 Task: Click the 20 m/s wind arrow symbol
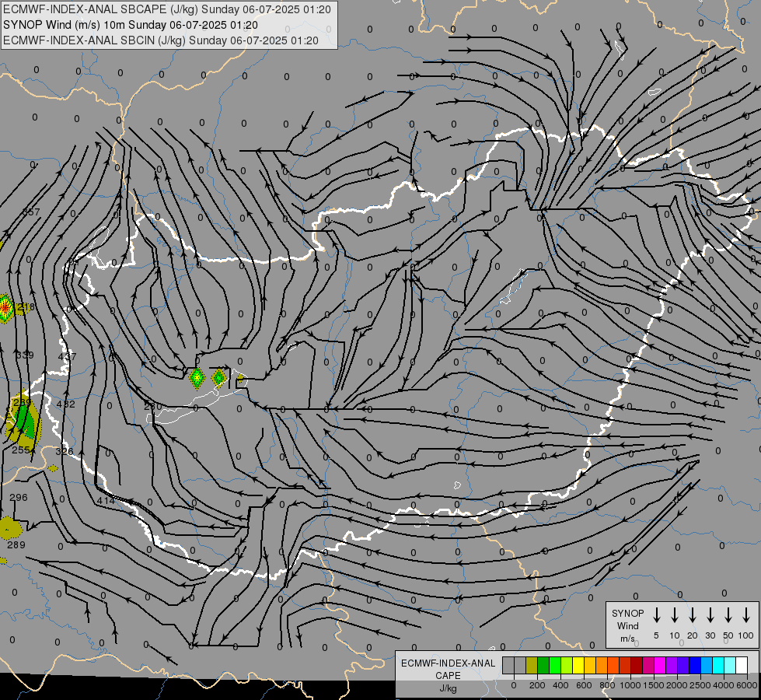tap(693, 615)
